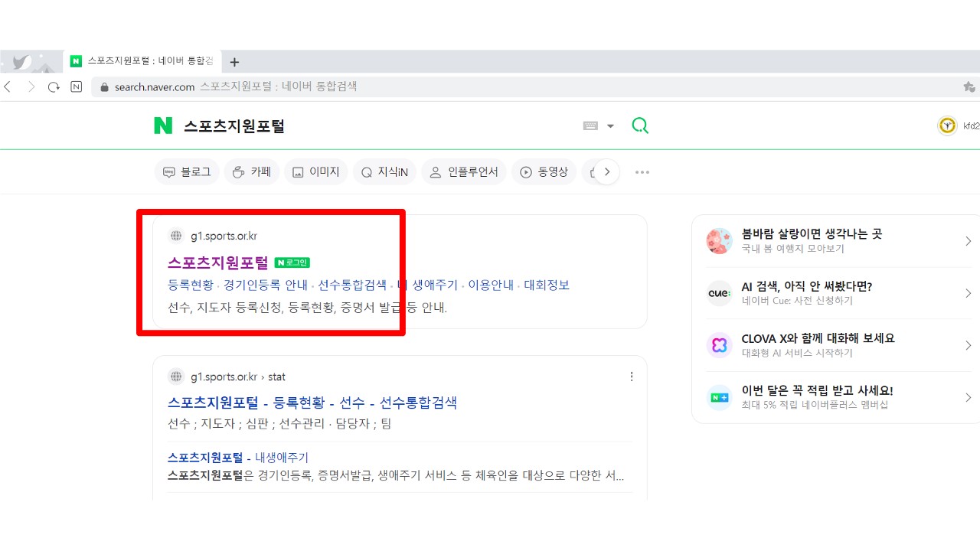Image resolution: width=980 pixels, height=551 pixels.
Task: Click the three-dot more options icon in category bar
Action: point(642,172)
